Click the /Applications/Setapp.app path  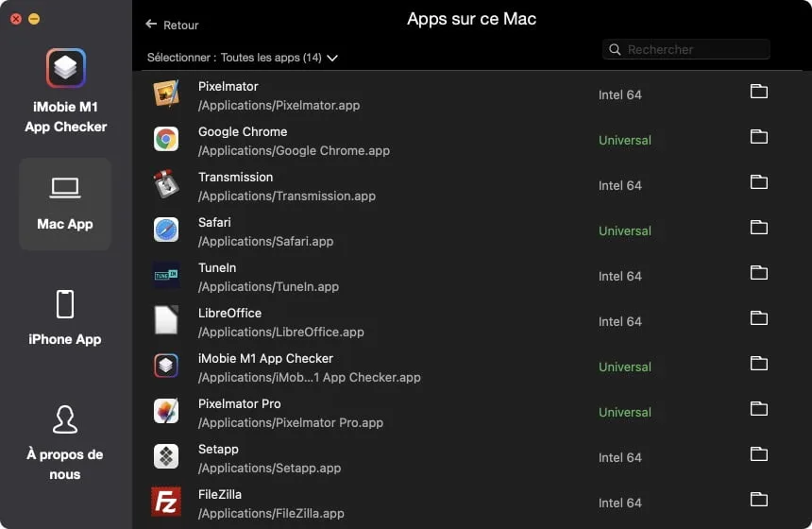(x=270, y=468)
